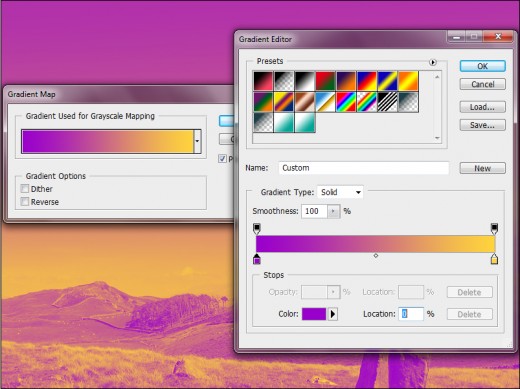Select the Transparent Rainbow gradient preset
The height and width of the screenshot is (389, 520).
(367, 102)
